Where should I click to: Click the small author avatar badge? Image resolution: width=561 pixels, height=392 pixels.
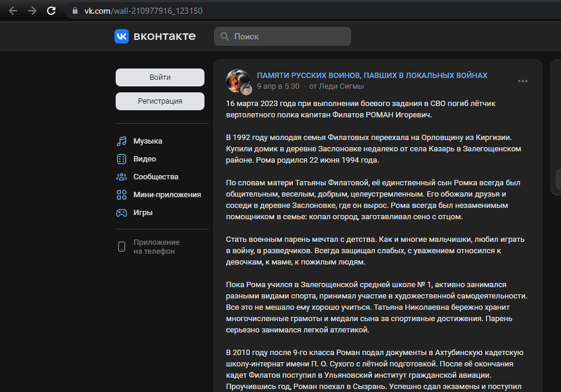coord(246,89)
